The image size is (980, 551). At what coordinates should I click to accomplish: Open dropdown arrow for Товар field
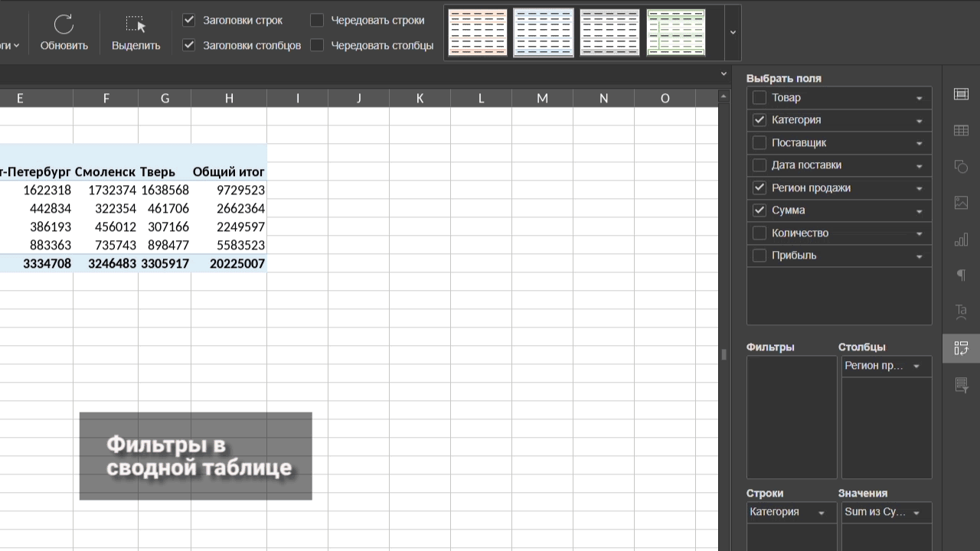pos(920,98)
